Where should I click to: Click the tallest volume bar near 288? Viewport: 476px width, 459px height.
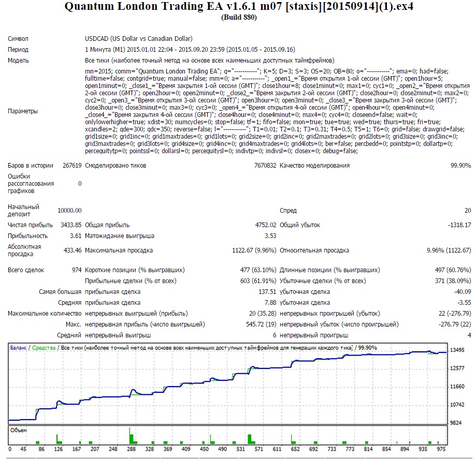click(x=131, y=436)
